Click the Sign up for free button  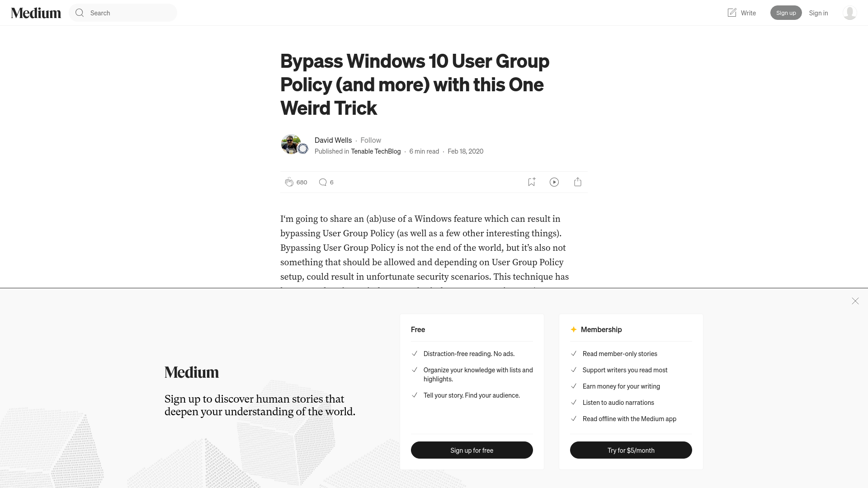coord(472,450)
